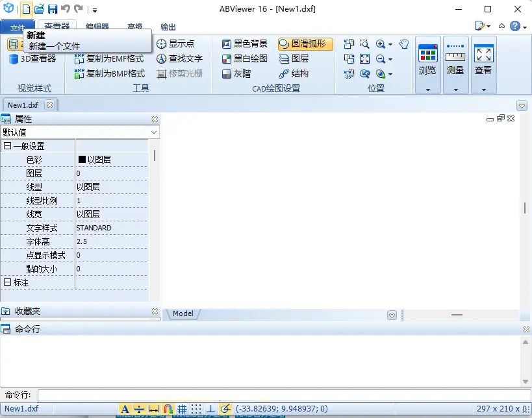Open the quick access toolbar customize arrow
Image resolution: width=532 pixels, height=418 pixels.
(95, 10)
